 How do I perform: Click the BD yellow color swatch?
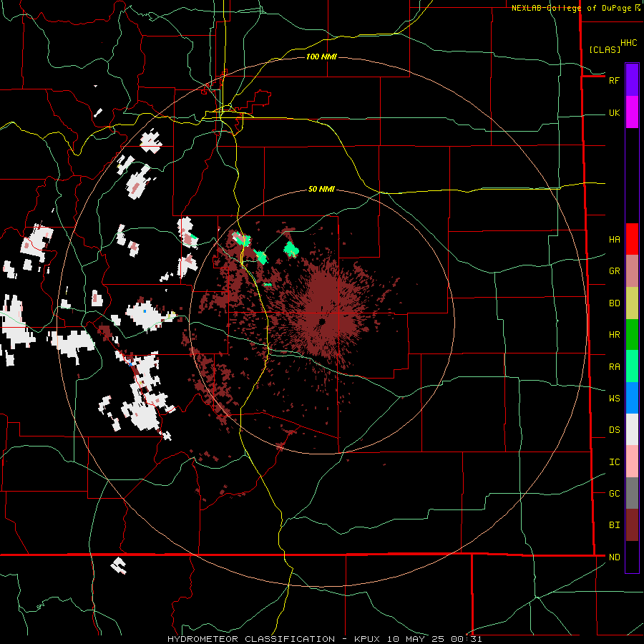pyautogui.click(x=632, y=303)
